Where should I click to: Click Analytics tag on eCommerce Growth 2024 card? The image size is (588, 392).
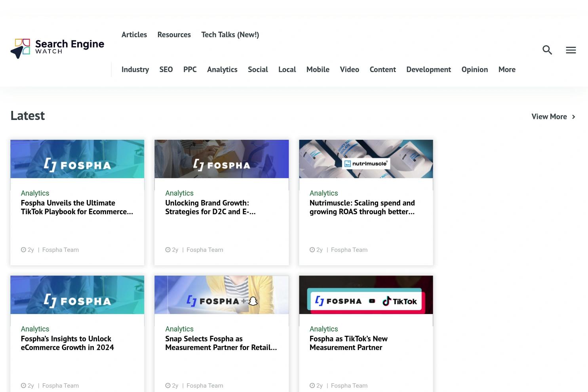[35, 329]
